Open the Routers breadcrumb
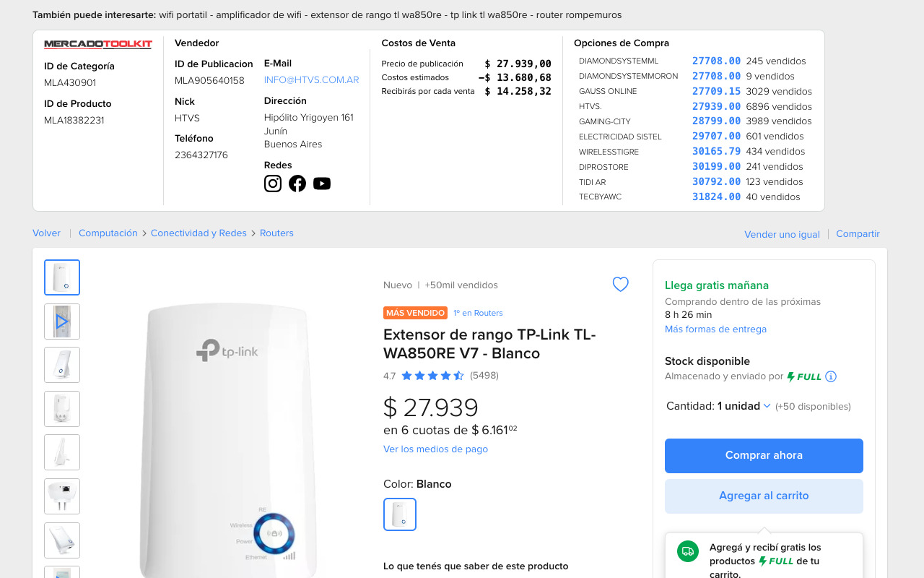This screenshot has height=578, width=924. pos(276,233)
